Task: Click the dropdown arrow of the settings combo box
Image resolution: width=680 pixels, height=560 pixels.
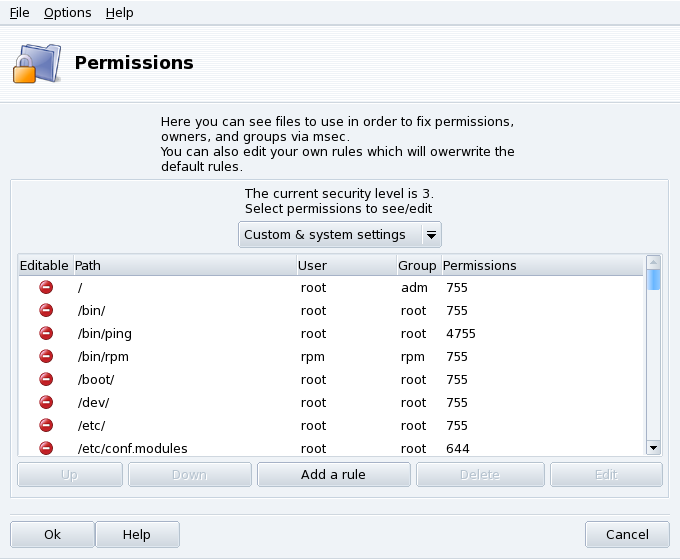Action: (431, 235)
